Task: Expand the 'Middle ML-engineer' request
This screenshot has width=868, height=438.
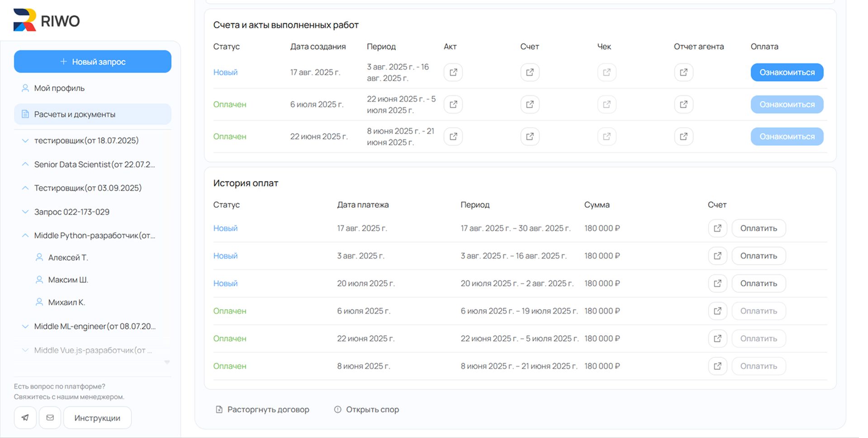Action: [25, 326]
